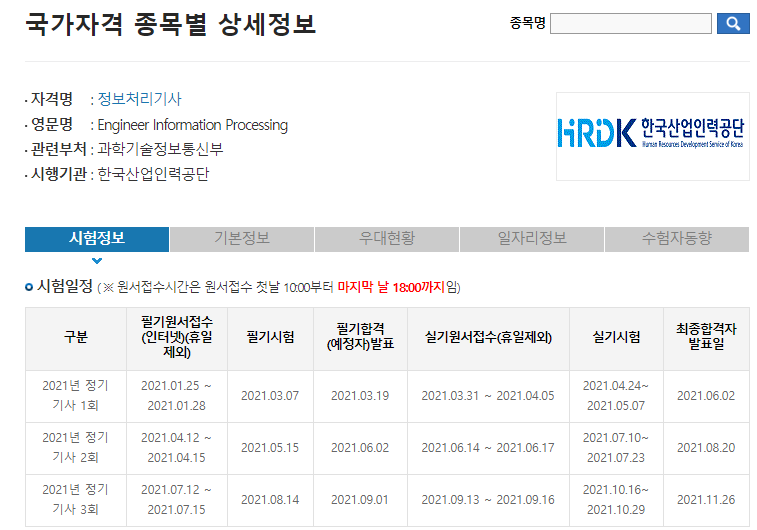Click the written exam date 2021.03.07
This screenshot has height=530, width=757.
click(270, 396)
